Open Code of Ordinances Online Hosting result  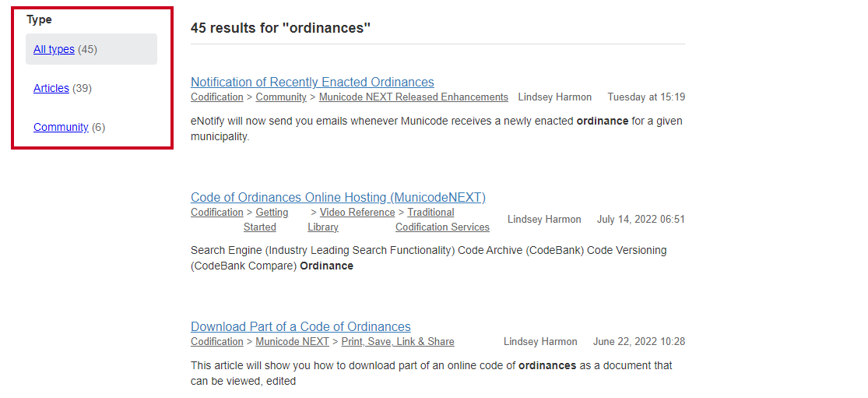(338, 197)
